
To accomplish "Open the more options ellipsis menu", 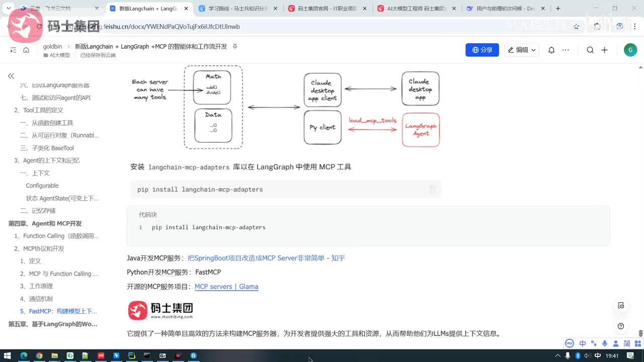I will click(566, 50).
